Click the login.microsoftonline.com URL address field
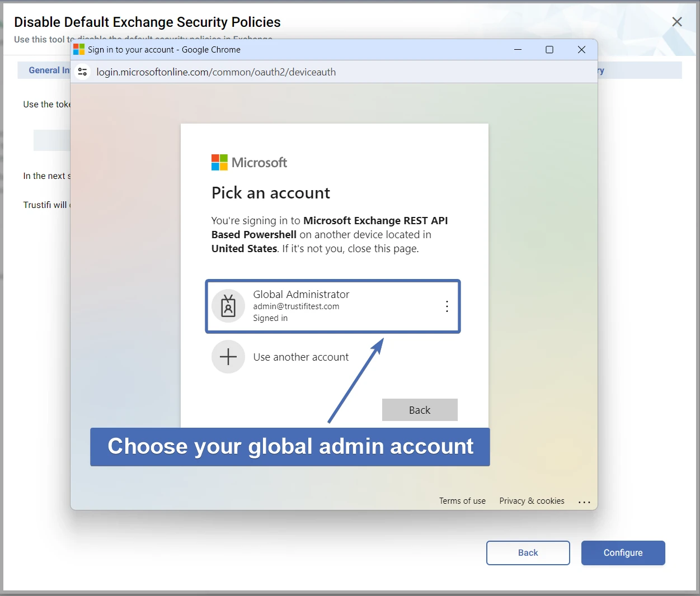The height and width of the screenshot is (596, 700). pos(216,72)
